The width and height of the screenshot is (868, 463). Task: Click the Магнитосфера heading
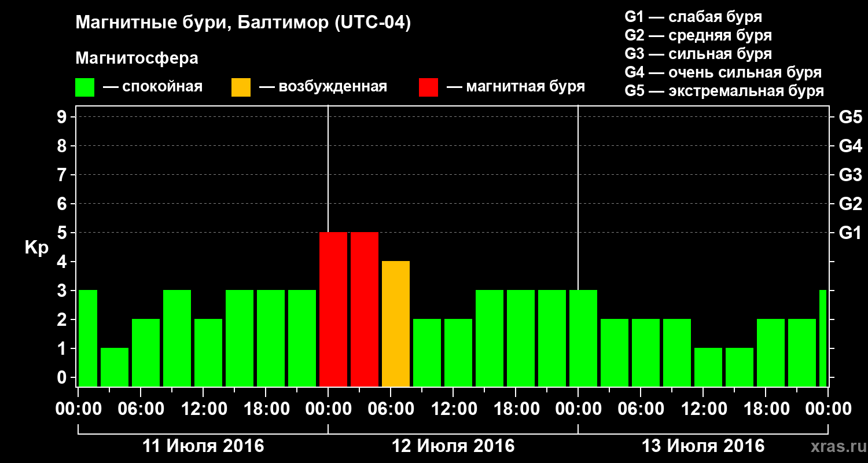pyautogui.click(x=137, y=58)
